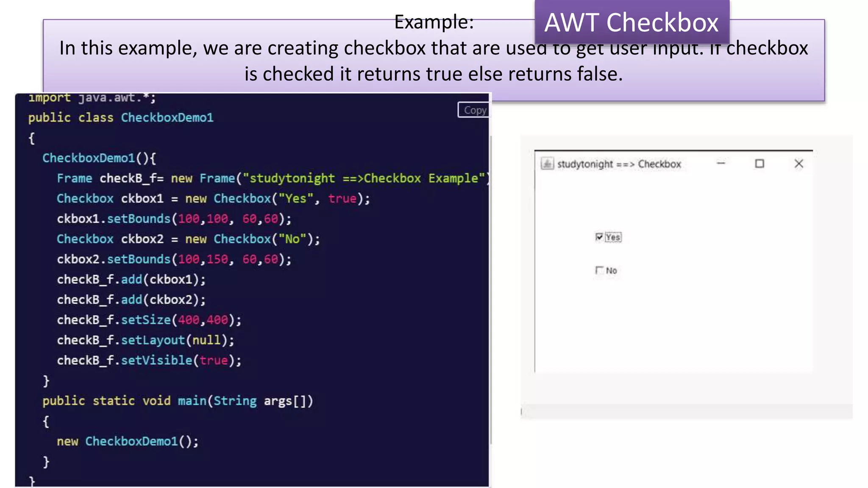868x488 pixels.
Task: Click the 'ckbox2.setBounds(100,150, 60,60);' line
Action: [174, 259]
